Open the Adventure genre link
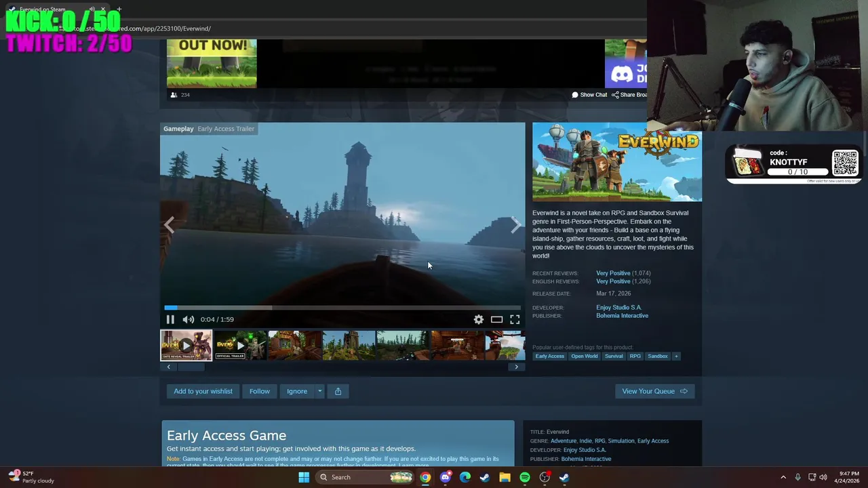 coord(563,441)
